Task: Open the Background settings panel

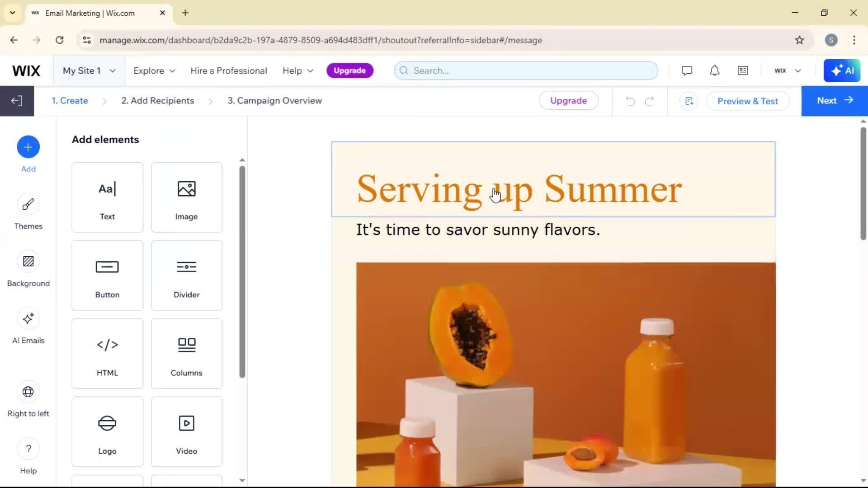Action: [28, 261]
